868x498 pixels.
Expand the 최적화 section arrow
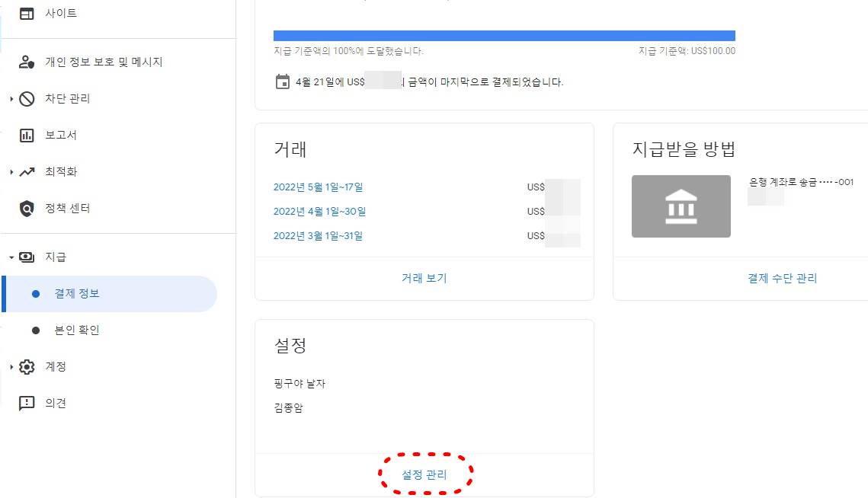11,171
